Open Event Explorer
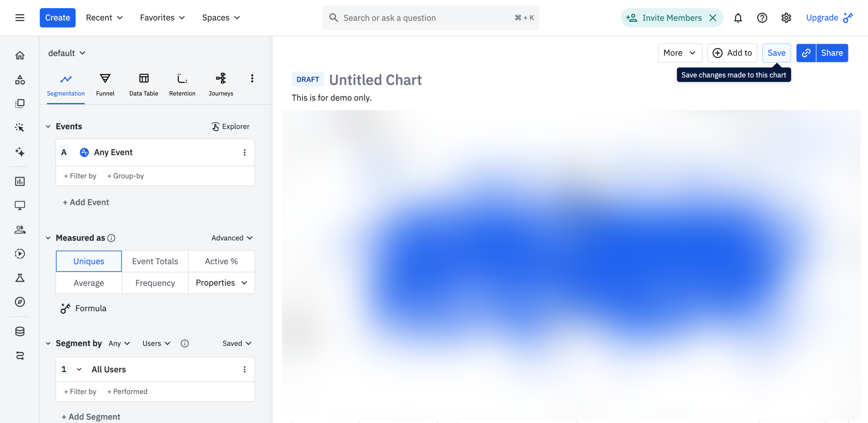868x423 pixels. point(231,126)
